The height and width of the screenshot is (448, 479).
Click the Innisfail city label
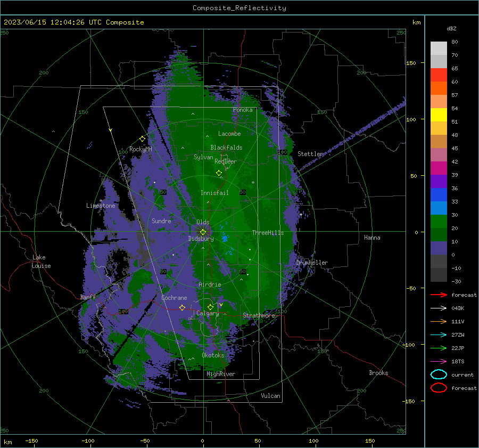[214, 193]
